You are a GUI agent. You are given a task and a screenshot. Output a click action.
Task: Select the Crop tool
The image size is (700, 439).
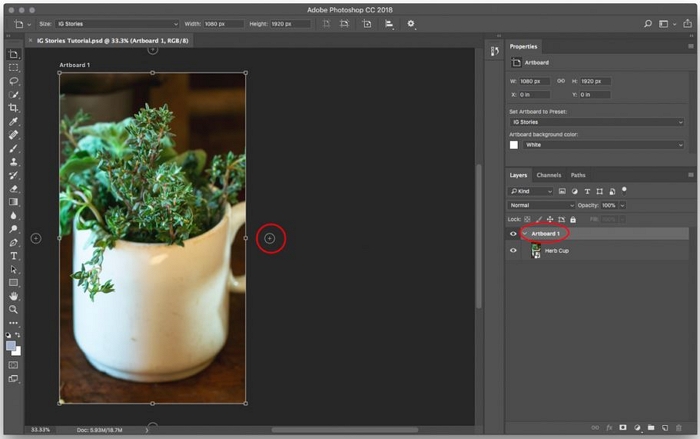click(x=14, y=108)
